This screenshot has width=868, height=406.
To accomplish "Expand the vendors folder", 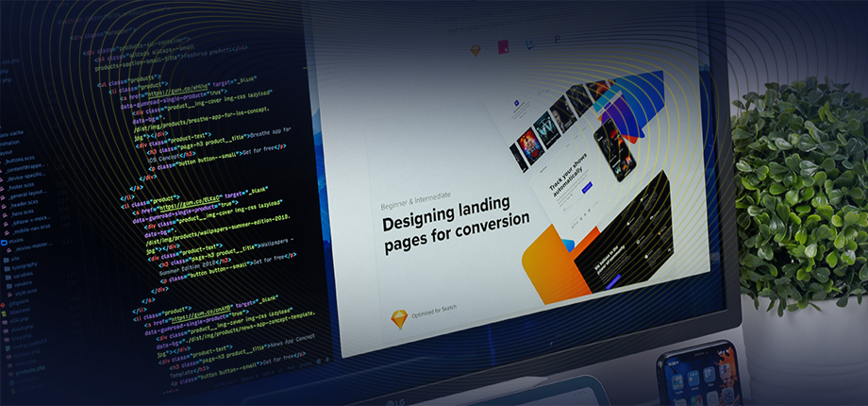I will (x=22, y=284).
